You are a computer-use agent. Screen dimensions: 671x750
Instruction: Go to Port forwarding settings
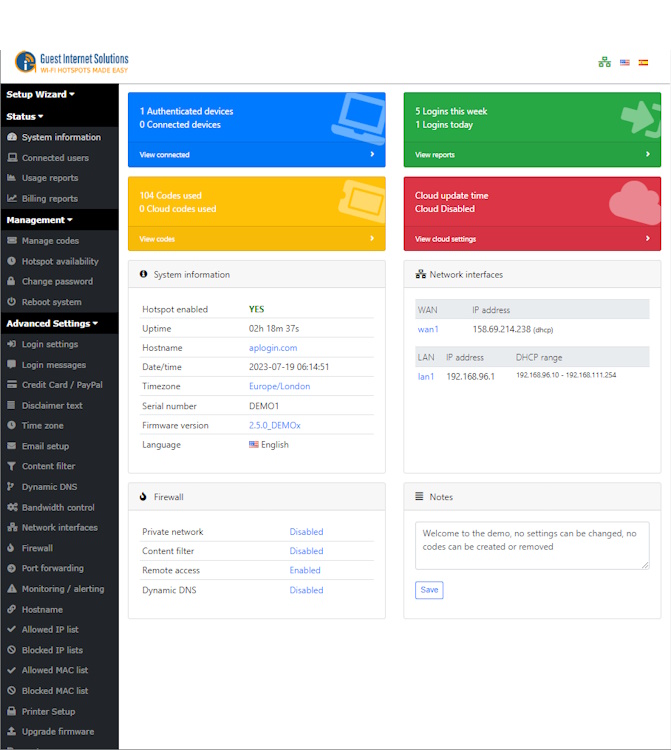(x=54, y=569)
